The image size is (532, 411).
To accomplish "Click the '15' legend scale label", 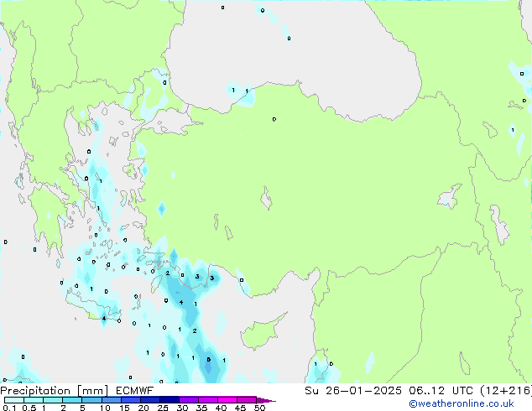I will (124, 408).
